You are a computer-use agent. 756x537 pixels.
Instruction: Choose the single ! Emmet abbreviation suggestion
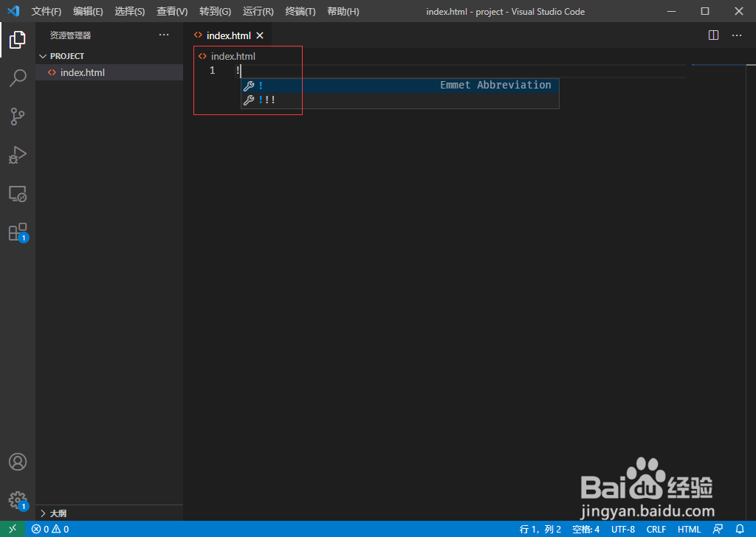[x=400, y=86]
